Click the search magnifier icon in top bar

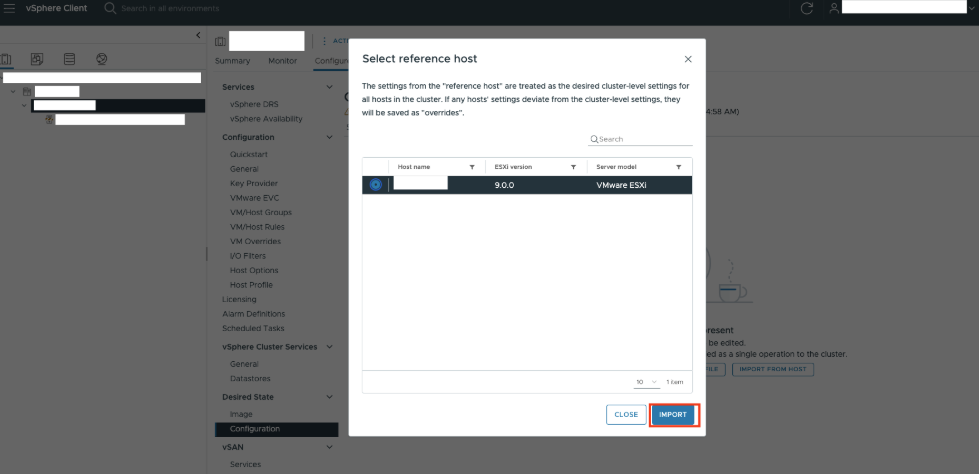tap(110, 9)
